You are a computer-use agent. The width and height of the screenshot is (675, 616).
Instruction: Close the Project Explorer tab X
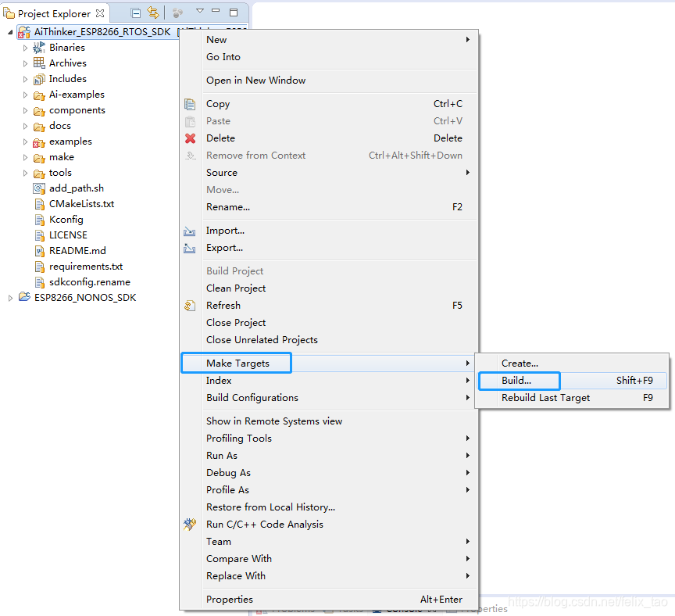tap(100, 13)
